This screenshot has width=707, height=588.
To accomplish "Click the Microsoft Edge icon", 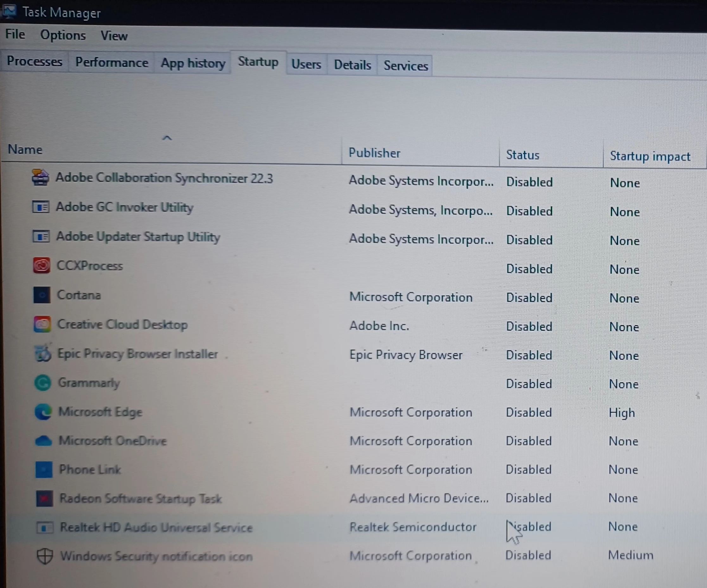I will point(43,412).
